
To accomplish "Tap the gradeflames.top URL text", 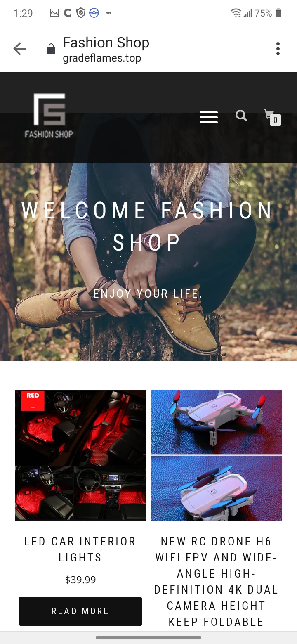I will 102,58.
